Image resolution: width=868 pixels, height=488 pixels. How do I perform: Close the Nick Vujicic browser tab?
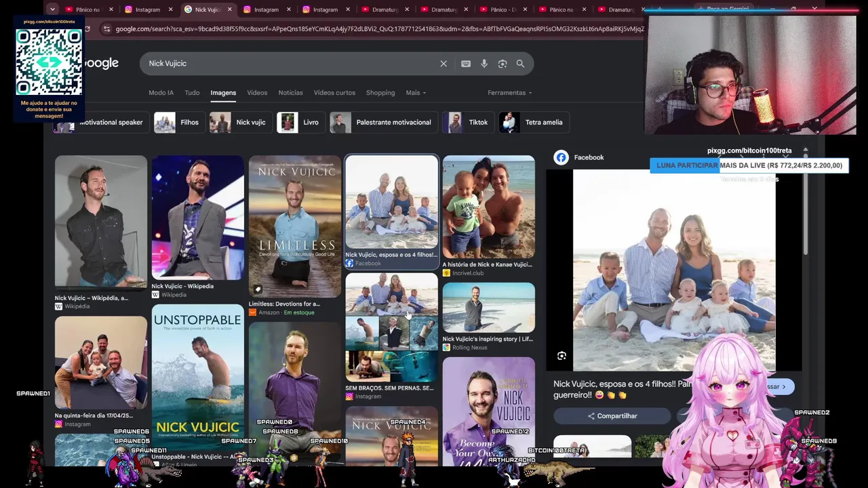pyautogui.click(x=230, y=9)
